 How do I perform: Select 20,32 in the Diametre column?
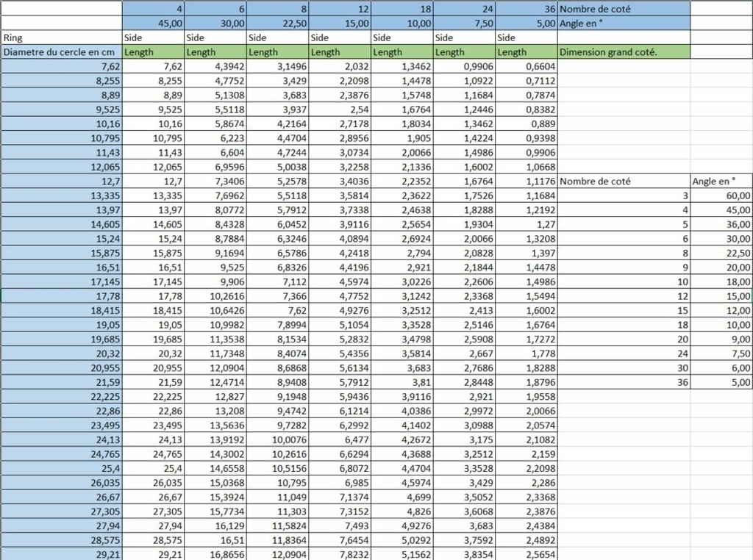tap(61, 353)
